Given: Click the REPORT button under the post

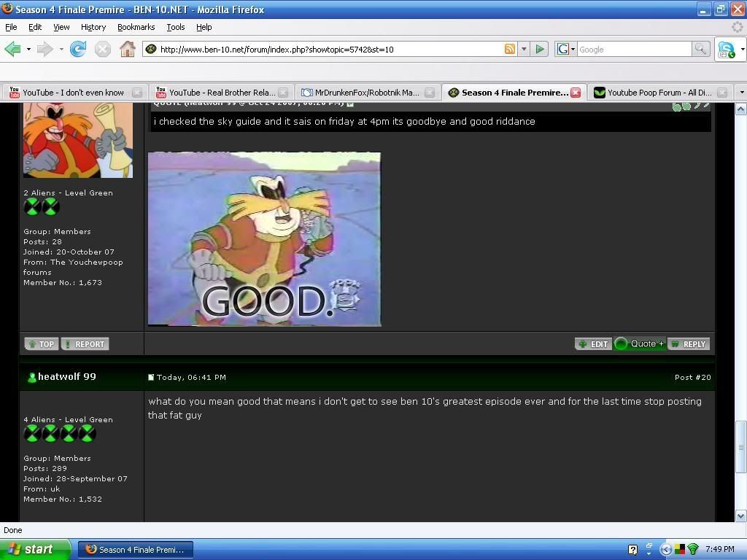Looking at the screenshot, I should click(85, 343).
